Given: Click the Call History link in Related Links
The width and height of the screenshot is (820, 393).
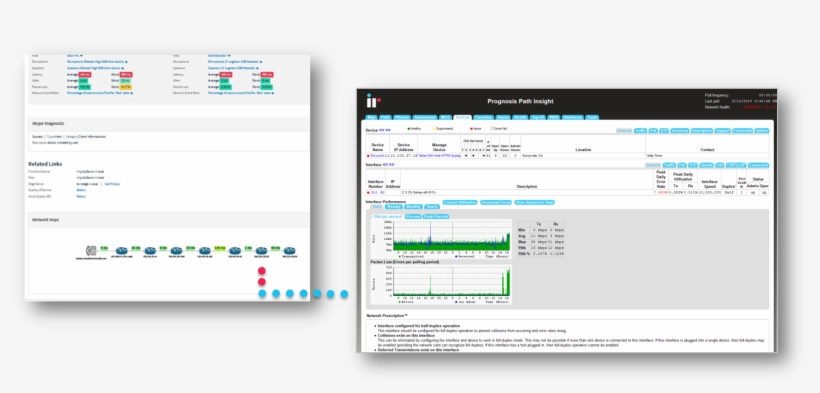Looking at the screenshot, I should pos(112,184).
